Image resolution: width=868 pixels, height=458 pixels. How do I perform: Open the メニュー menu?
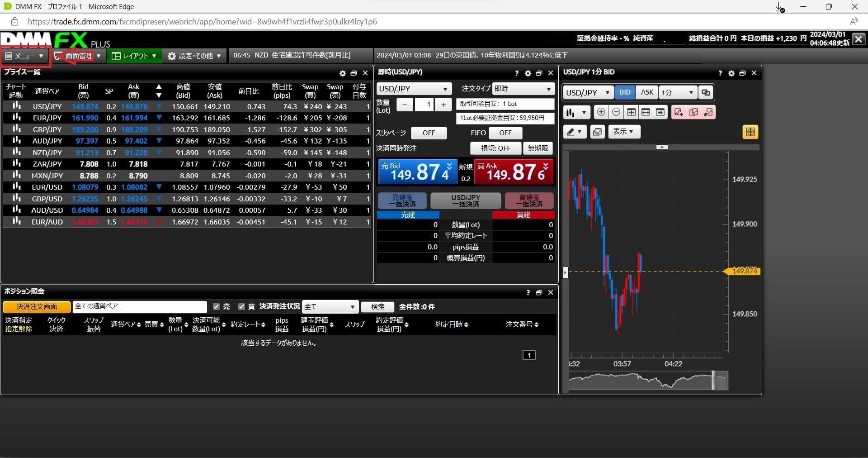(25, 56)
